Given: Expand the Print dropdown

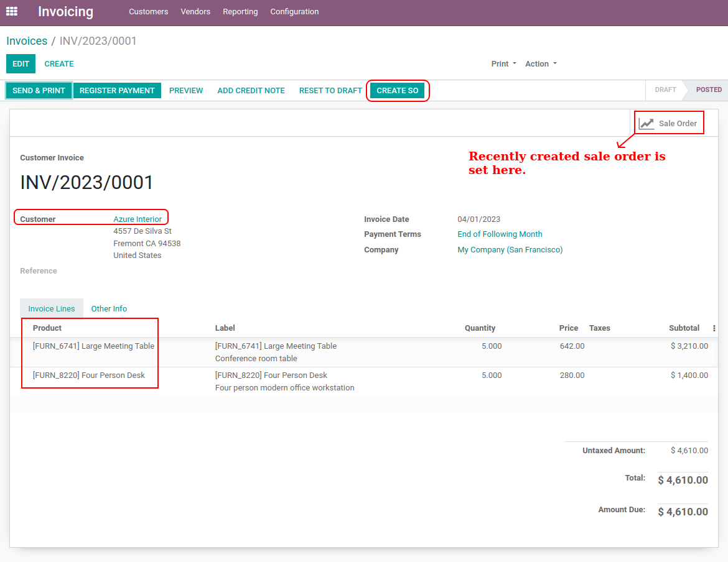Looking at the screenshot, I should pyautogui.click(x=503, y=64).
